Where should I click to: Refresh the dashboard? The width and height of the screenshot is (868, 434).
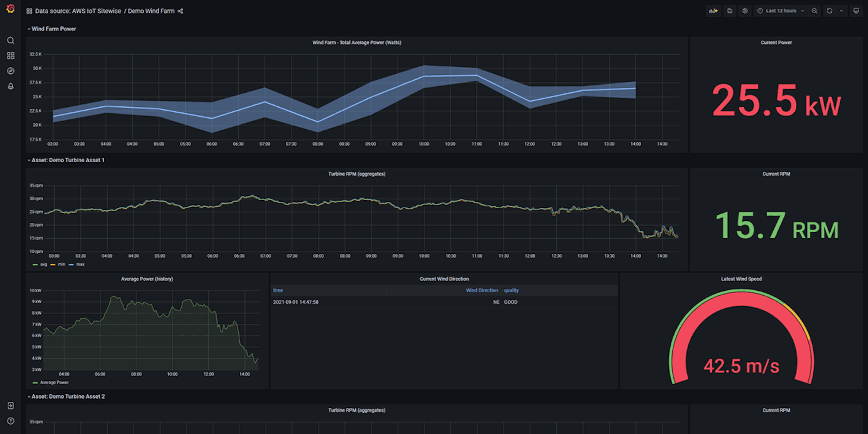pos(829,11)
